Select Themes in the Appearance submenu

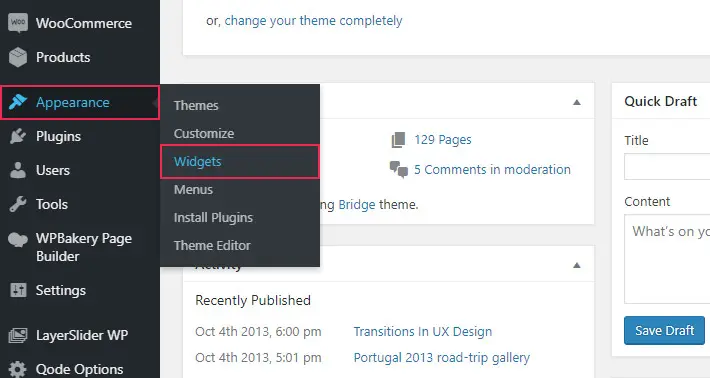point(196,105)
